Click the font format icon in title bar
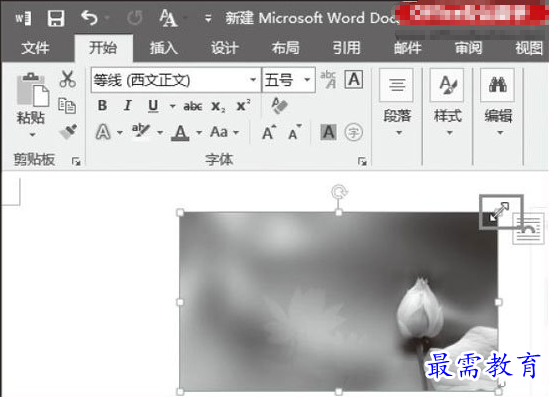The height and width of the screenshot is (397, 549). point(168,18)
